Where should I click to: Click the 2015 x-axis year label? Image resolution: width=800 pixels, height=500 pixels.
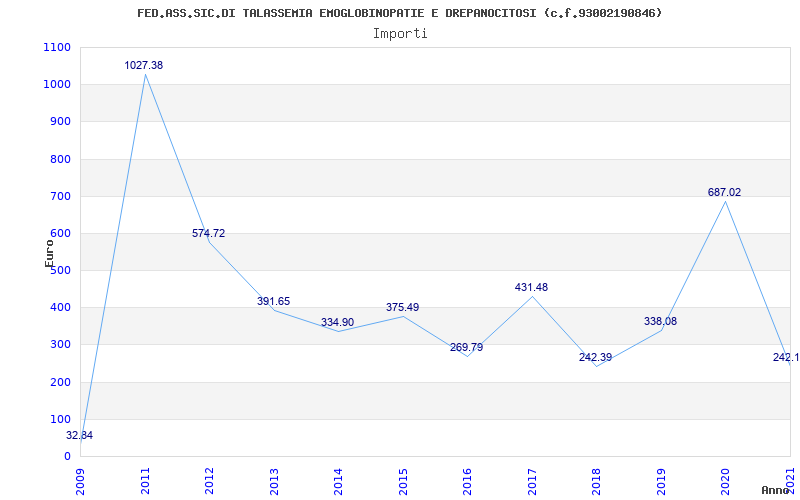point(403,482)
